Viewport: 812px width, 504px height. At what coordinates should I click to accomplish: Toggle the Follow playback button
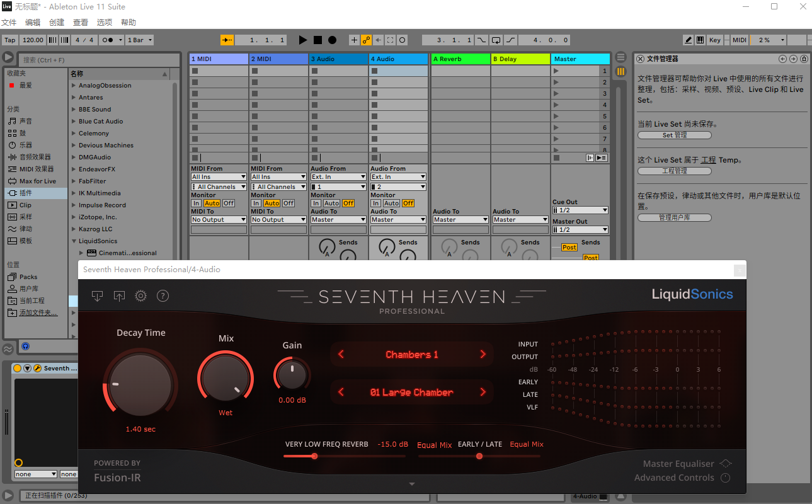[x=227, y=40]
